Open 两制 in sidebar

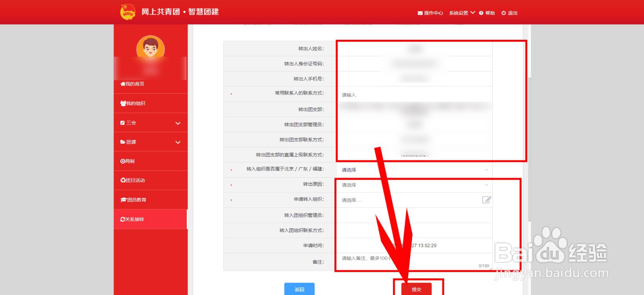(x=151, y=161)
